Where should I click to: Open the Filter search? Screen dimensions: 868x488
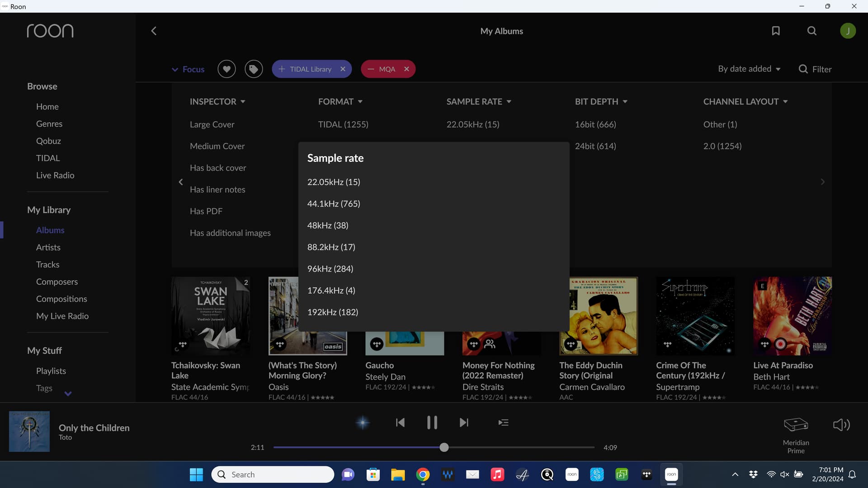815,69
